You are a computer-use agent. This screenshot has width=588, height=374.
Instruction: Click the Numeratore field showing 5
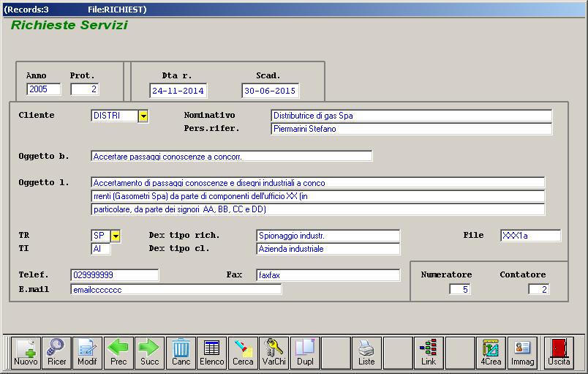click(x=460, y=289)
